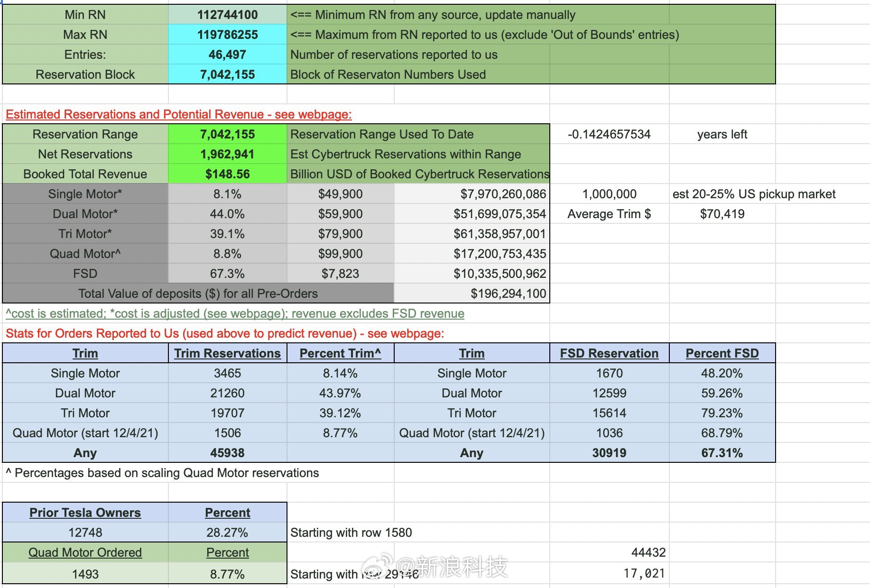Image resolution: width=870 pixels, height=588 pixels.
Task: Click the Quad Motor Ordered header
Action: (85, 552)
